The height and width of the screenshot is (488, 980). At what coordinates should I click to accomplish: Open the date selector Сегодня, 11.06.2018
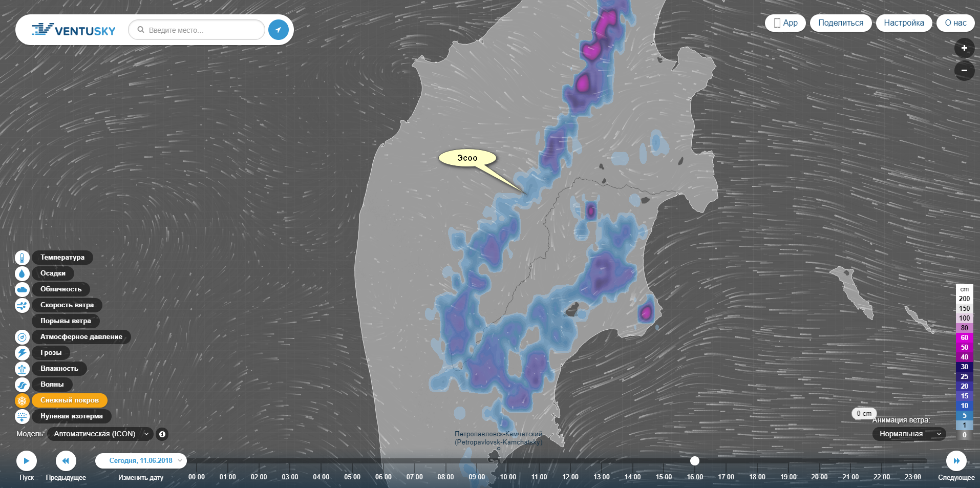141,461
